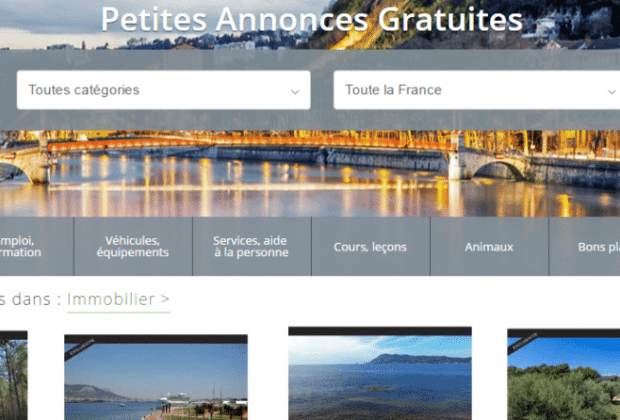Viewport: 620px width, 420px height.
Task: Open the partially visible forest listing thumbnail
Action: pyautogui.click(x=13, y=375)
